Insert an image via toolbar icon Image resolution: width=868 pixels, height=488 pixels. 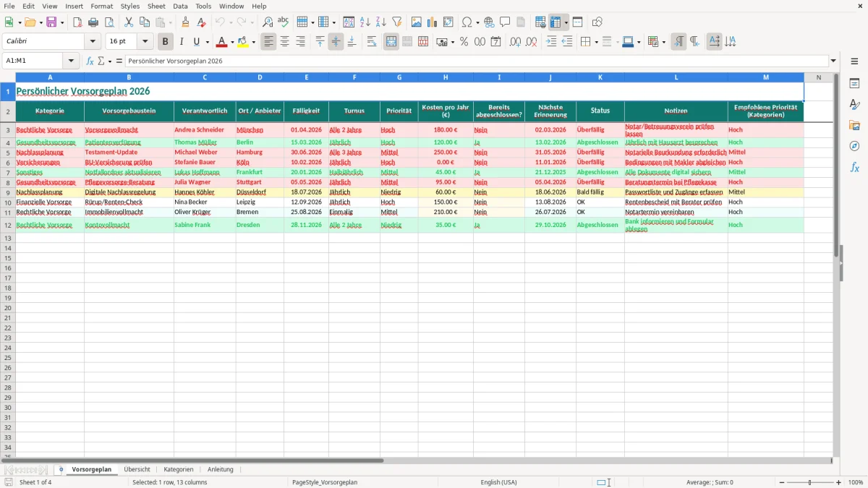coord(417,22)
